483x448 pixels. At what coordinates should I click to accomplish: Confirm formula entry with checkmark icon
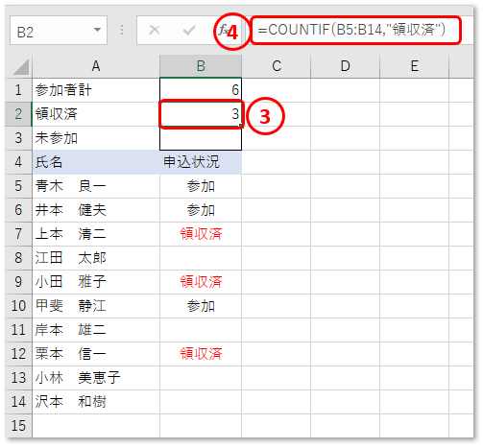tap(189, 31)
